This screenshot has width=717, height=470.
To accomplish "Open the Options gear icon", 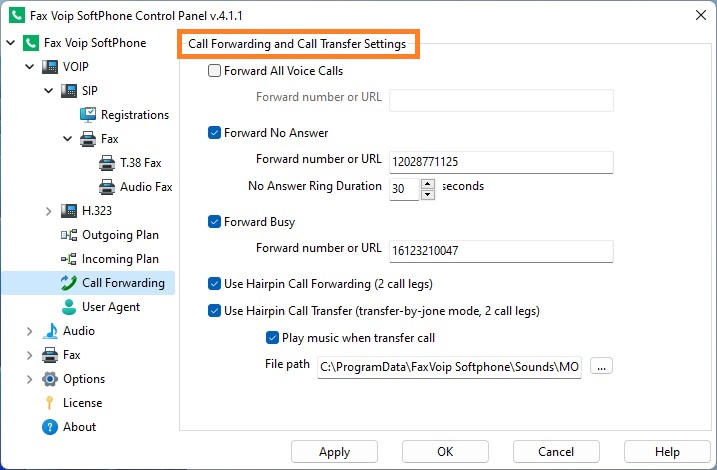I will pyautogui.click(x=49, y=379).
